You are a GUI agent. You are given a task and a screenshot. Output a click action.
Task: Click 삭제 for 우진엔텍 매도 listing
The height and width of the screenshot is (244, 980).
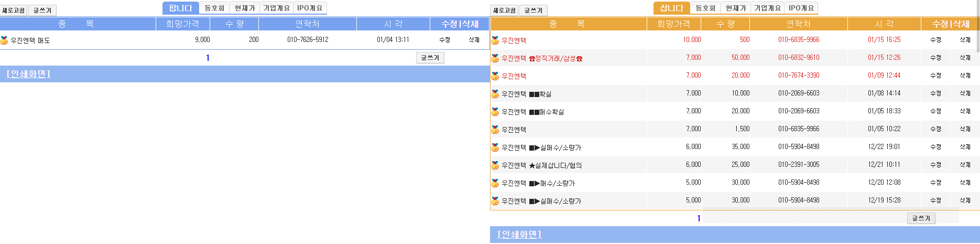[474, 40]
